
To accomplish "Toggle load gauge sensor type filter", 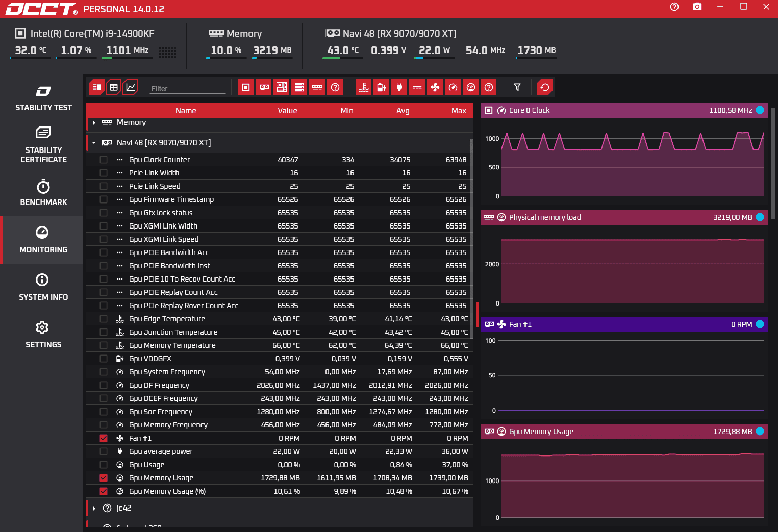I will pos(471,87).
